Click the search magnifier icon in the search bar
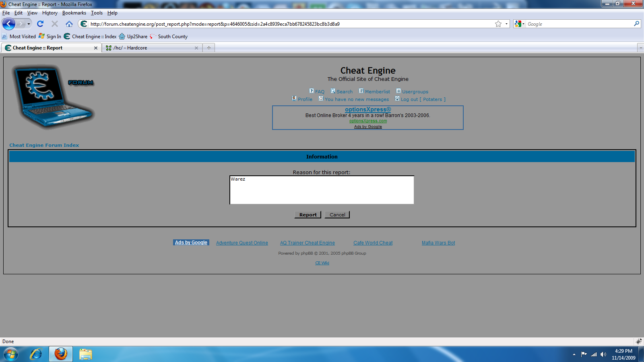Viewport: 644px width, 362px height. pyautogui.click(x=636, y=24)
